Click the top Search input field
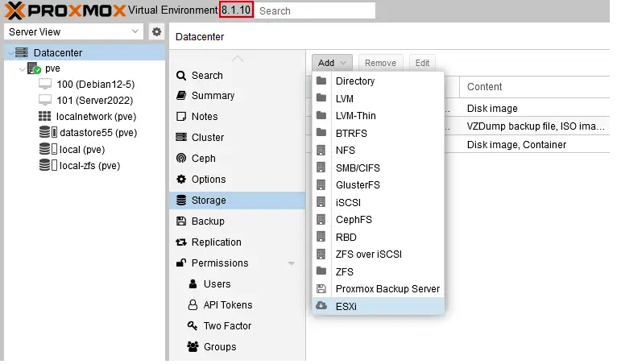 (315, 10)
